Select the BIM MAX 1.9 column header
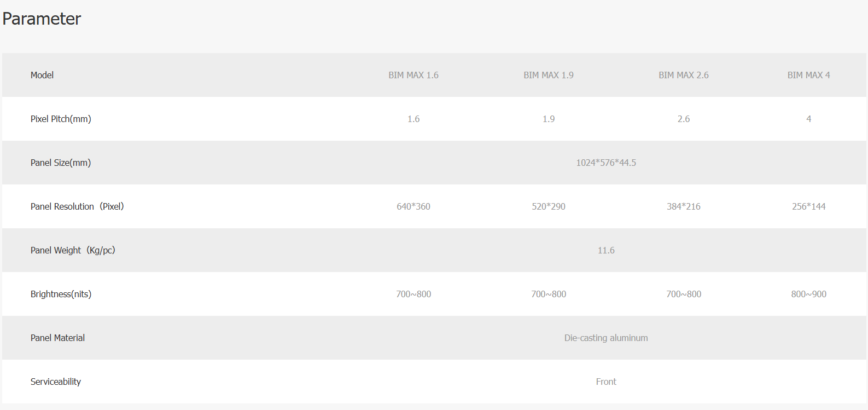The height and width of the screenshot is (410, 868). click(x=549, y=75)
